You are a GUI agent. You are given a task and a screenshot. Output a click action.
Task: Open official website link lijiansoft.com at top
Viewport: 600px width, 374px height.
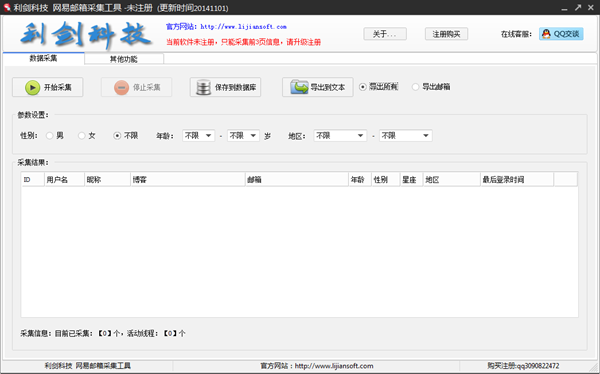point(243,27)
